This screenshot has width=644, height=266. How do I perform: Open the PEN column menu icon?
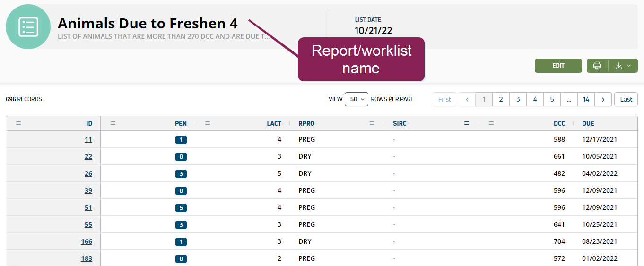click(x=113, y=123)
